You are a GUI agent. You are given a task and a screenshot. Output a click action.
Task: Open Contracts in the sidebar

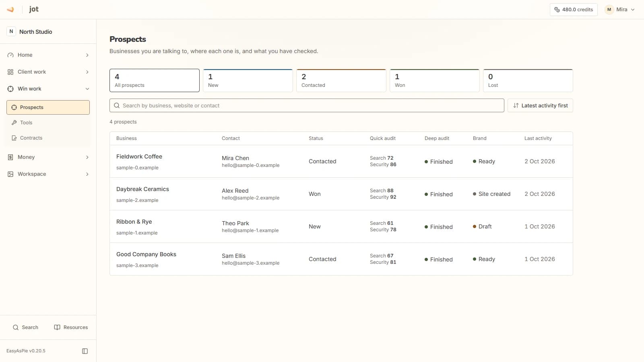pos(48,138)
